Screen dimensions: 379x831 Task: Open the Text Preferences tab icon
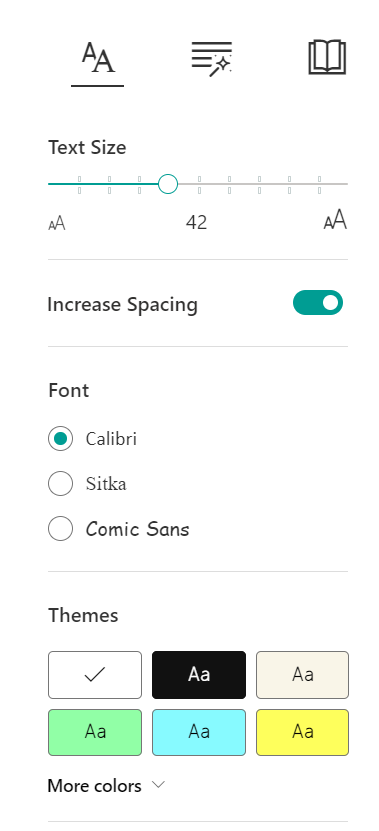coord(98,58)
